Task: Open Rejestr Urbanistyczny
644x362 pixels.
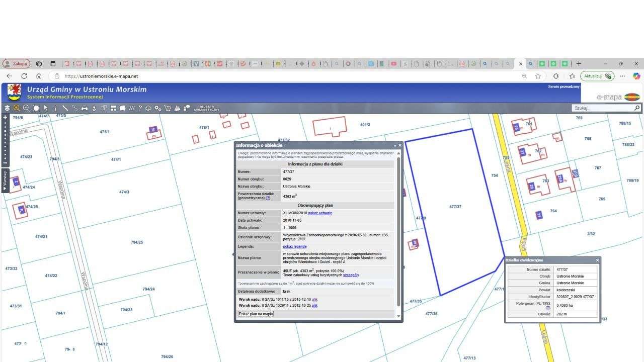Action: 206,108
